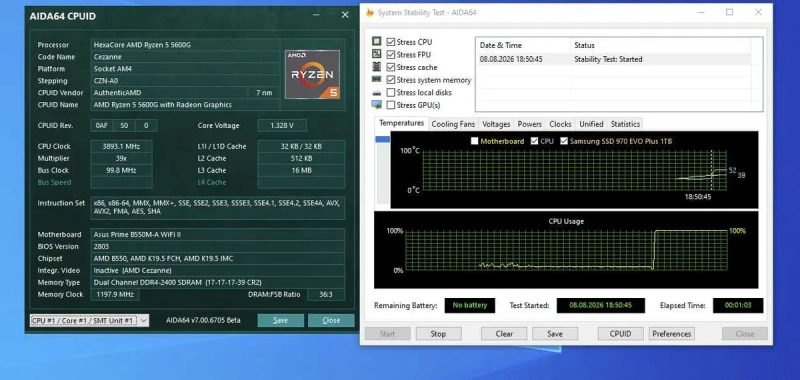Click the Processor field HexaCore AMD Ryzen 5 5600G
Viewport: 800px width, 380px height.
pyautogui.click(x=185, y=45)
